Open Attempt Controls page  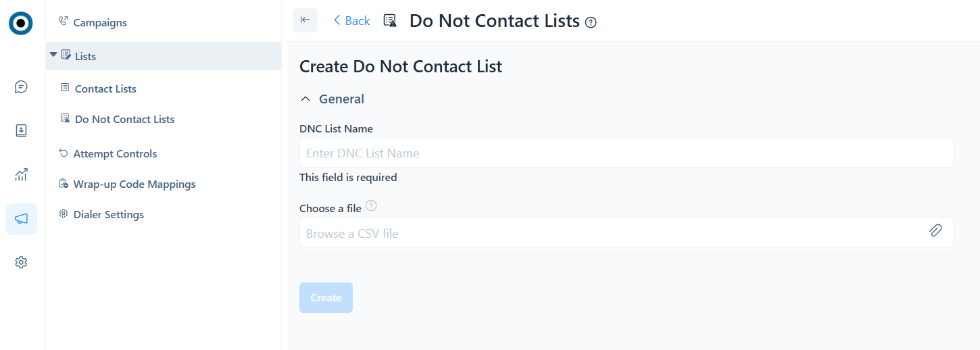click(x=115, y=153)
